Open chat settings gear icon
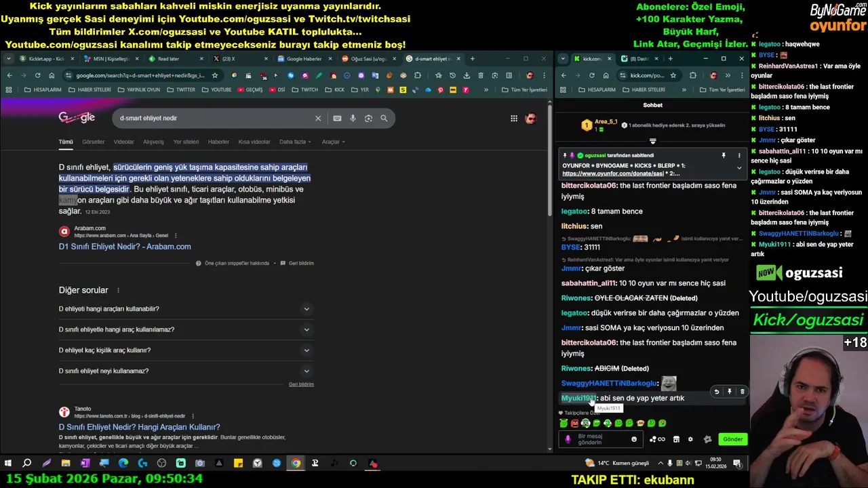Viewport: 868px width, 488px height. pyautogui.click(x=690, y=439)
